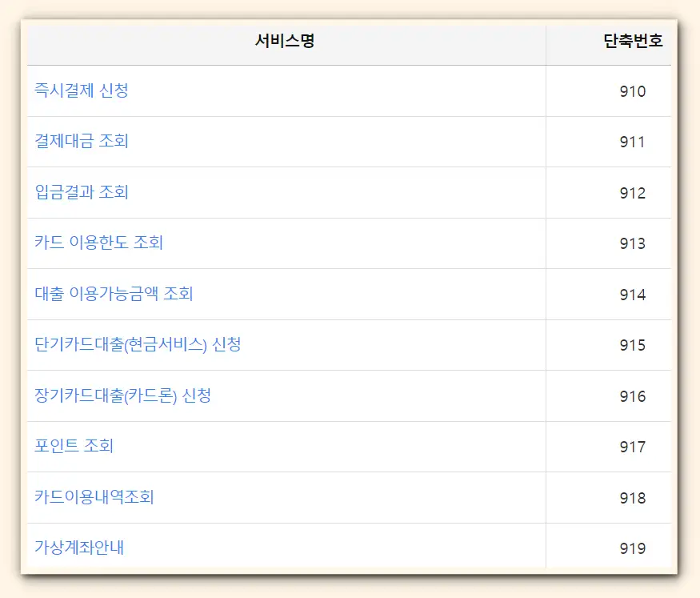
Task: Select the shortcut number 913
Action: point(633,243)
